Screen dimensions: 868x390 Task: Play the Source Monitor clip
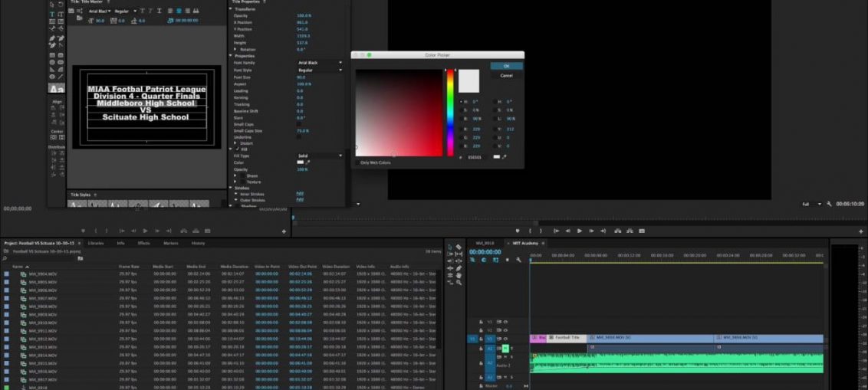tap(145, 231)
